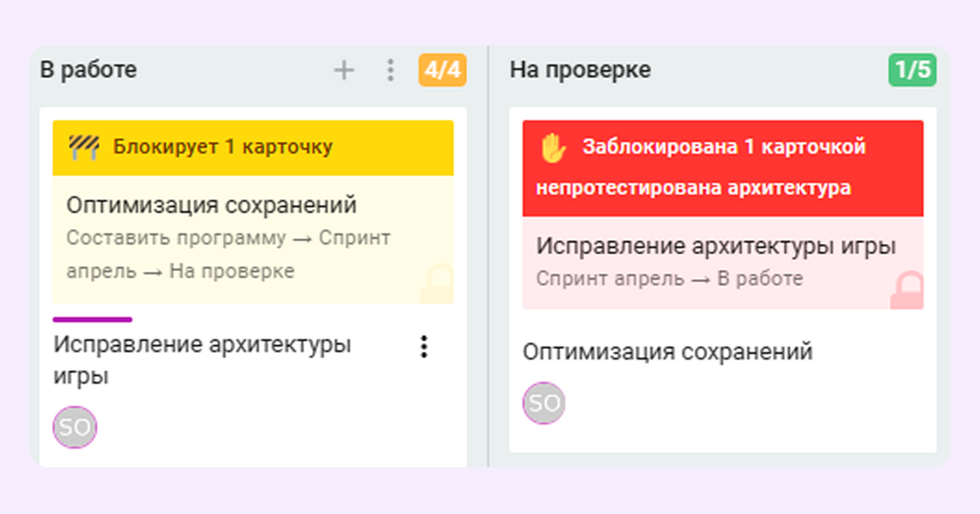Click the green 1/5 card limit badge
The height and width of the screenshot is (514, 980).
click(x=913, y=69)
